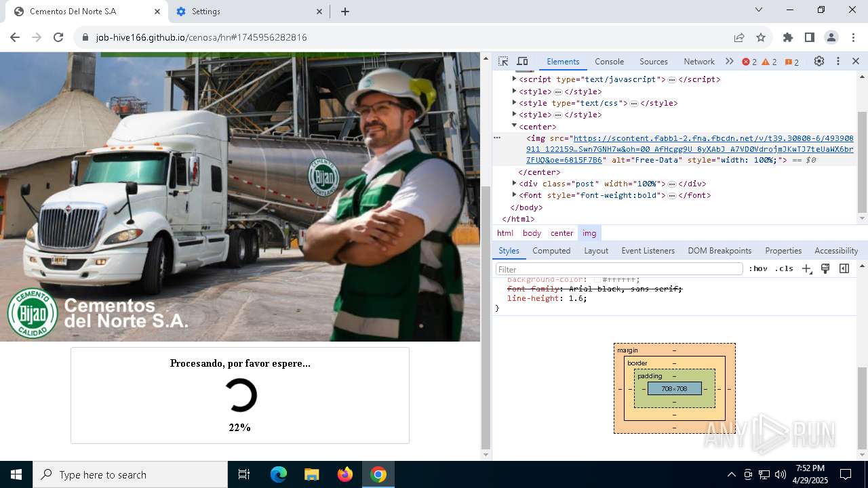Image resolution: width=868 pixels, height=488 pixels.
Task: Open the img src fbcdn link
Action: coord(690,149)
